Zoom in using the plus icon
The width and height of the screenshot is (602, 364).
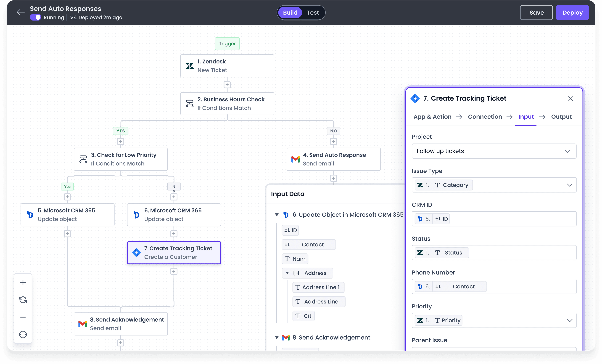[x=23, y=282]
